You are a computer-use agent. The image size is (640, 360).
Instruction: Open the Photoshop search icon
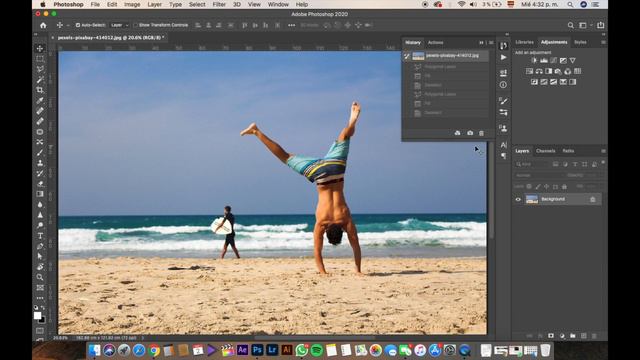coord(570,25)
